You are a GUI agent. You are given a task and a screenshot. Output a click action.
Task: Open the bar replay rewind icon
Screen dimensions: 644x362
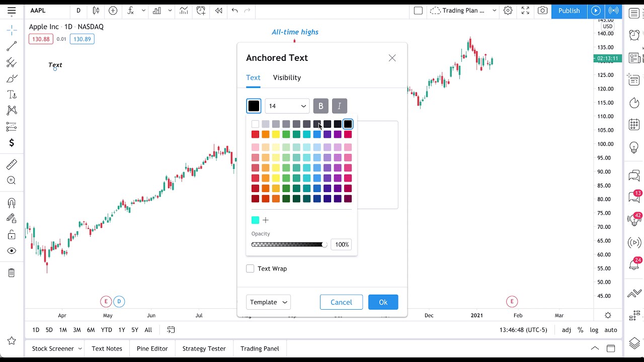(x=218, y=11)
